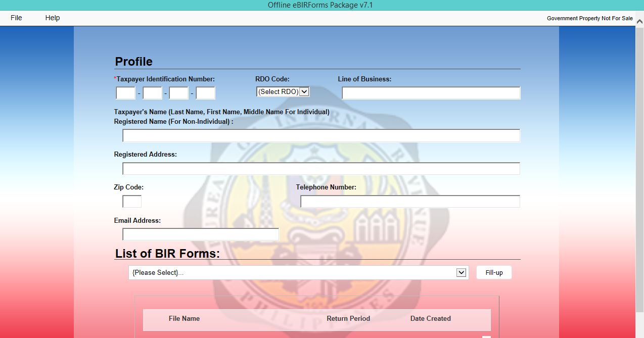Open the List of BIR Forms dropdown
The height and width of the screenshot is (338, 644).
tap(461, 272)
